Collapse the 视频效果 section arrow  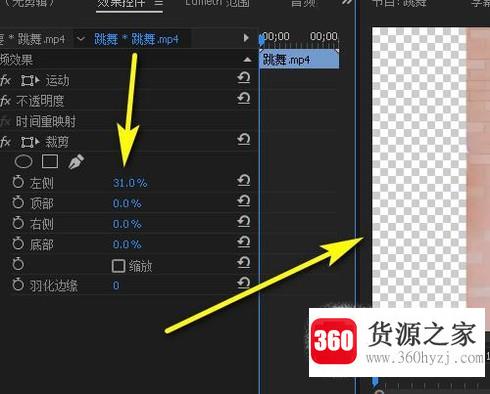(247, 60)
